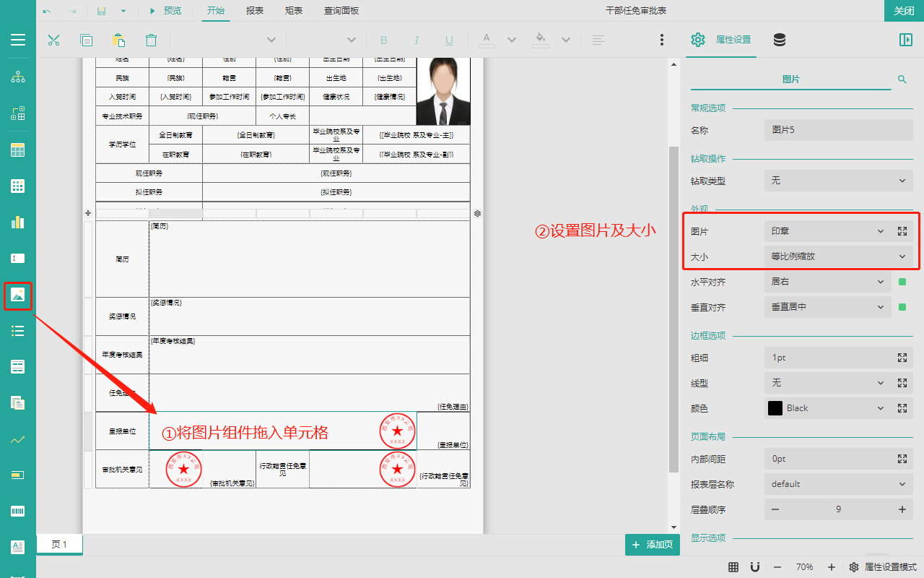Click the Black border color swatch

point(775,408)
